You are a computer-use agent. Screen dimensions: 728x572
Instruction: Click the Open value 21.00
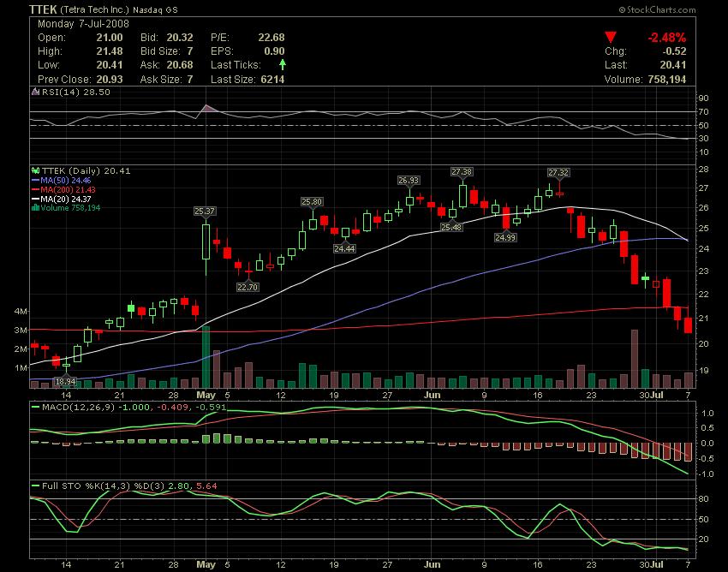coord(110,38)
